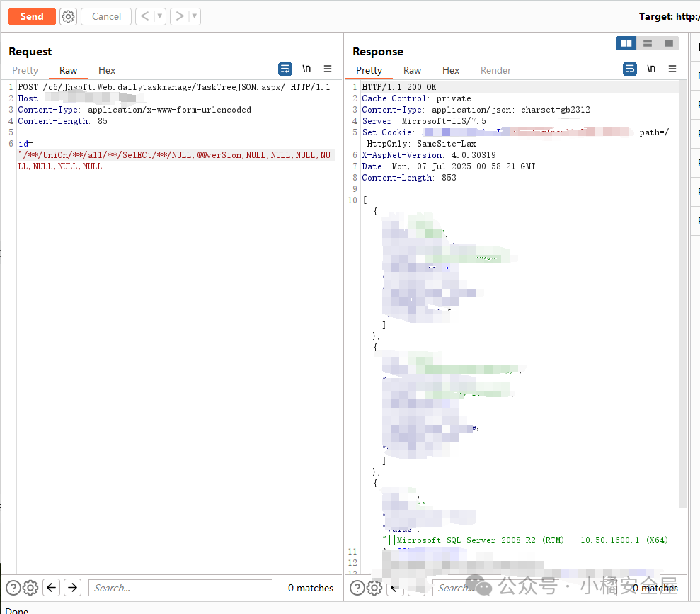Toggle word wrap icon in Response panel
700x614 pixels.
pyautogui.click(x=630, y=69)
